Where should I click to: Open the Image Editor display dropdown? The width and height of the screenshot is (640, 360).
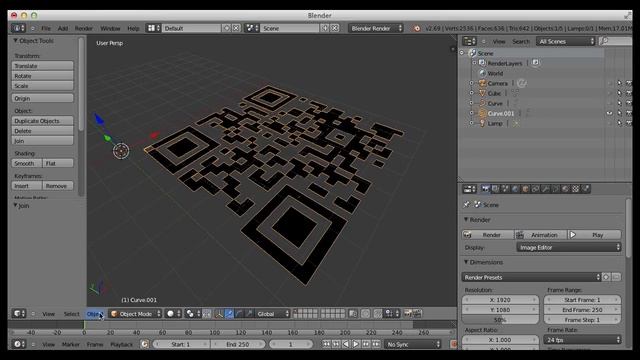click(569, 247)
